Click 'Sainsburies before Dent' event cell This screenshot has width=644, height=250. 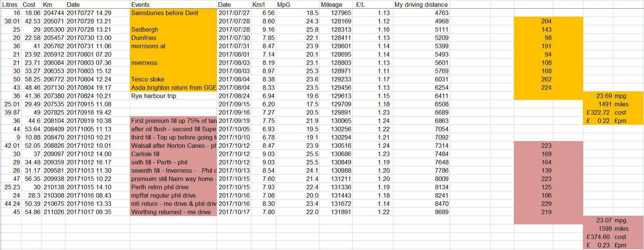[x=174, y=13]
